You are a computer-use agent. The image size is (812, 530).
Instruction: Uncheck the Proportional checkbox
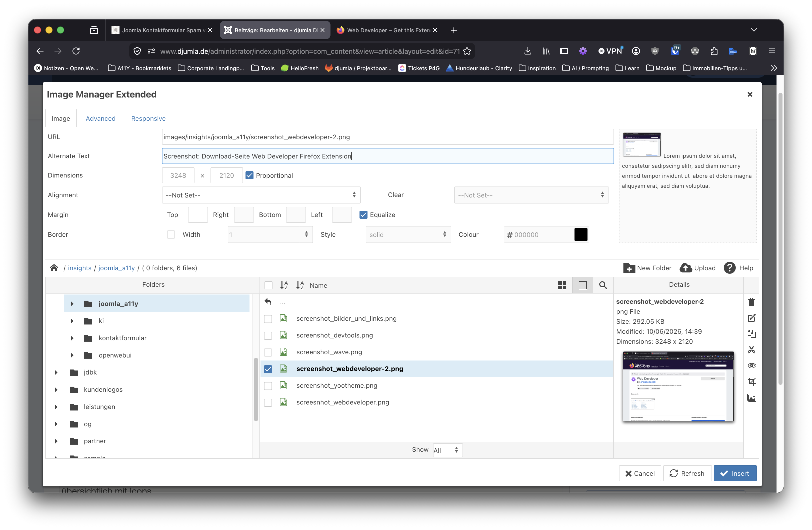[x=249, y=175]
